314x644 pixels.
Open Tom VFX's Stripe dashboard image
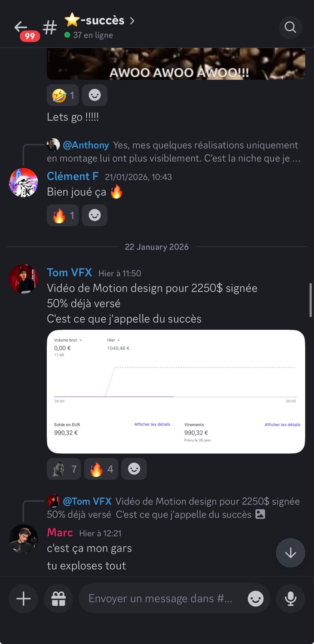(176, 391)
